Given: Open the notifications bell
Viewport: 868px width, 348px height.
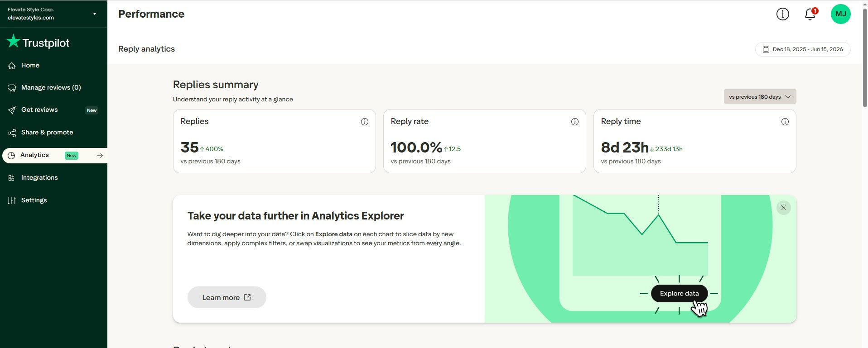Looking at the screenshot, I should tap(810, 14).
